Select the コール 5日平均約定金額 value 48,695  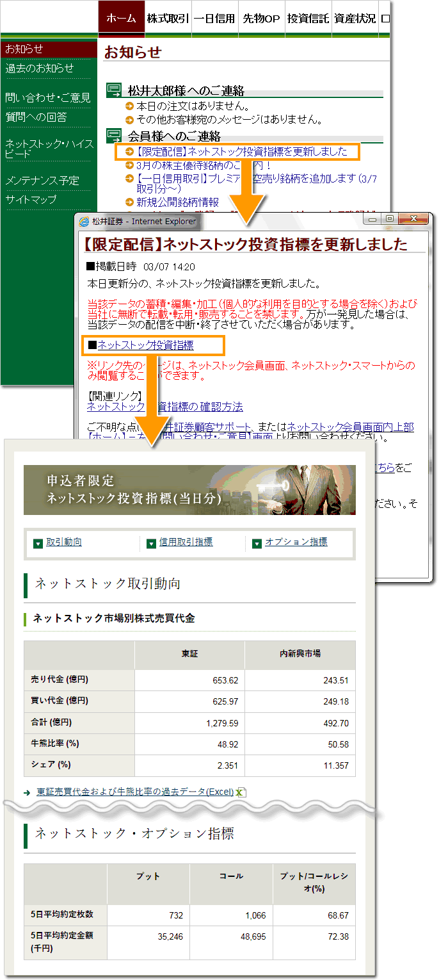252,936
